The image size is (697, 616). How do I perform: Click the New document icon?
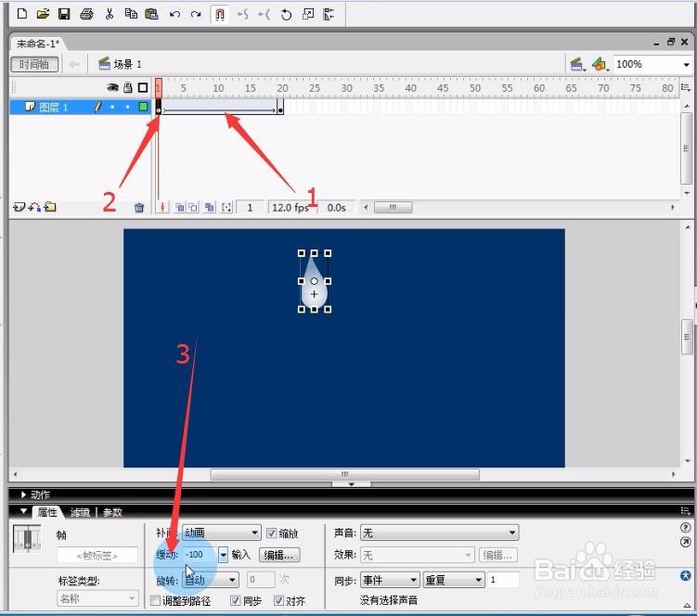(x=21, y=14)
